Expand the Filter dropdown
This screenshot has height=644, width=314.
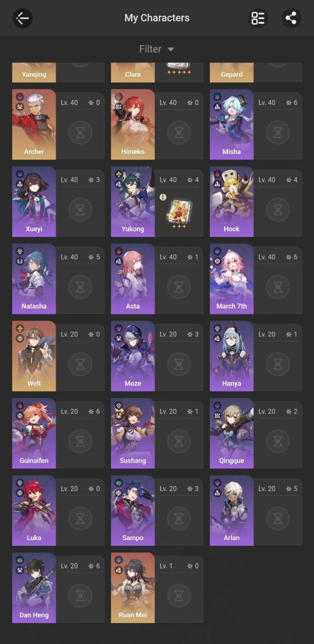[157, 49]
